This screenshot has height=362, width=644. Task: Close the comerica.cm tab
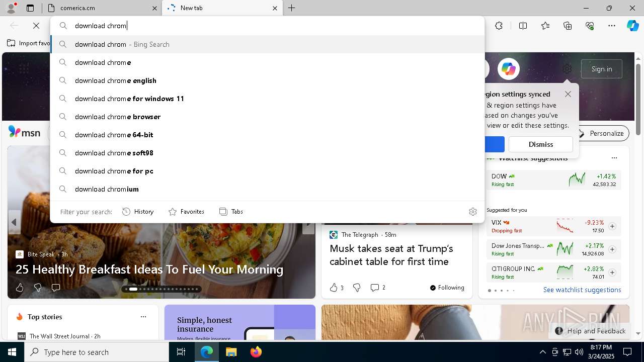[154, 8]
